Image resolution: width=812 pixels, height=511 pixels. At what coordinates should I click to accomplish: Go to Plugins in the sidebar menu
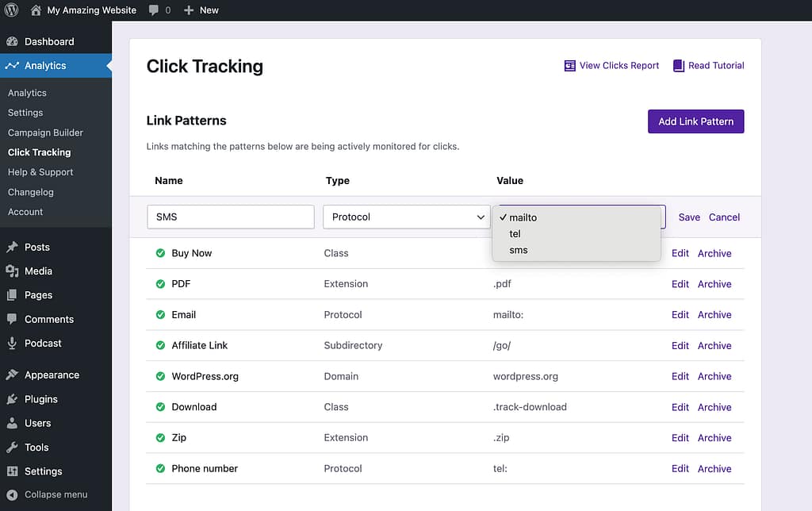pyautogui.click(x=40, y=399)
